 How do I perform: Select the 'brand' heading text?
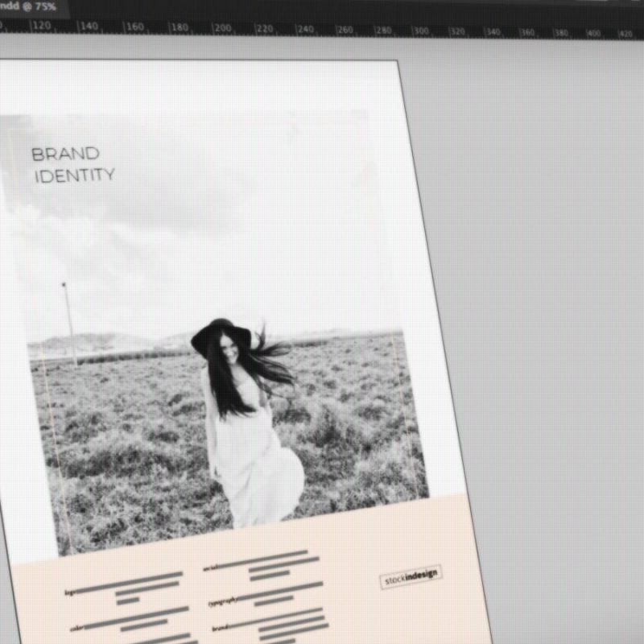(x=220, y=628)
